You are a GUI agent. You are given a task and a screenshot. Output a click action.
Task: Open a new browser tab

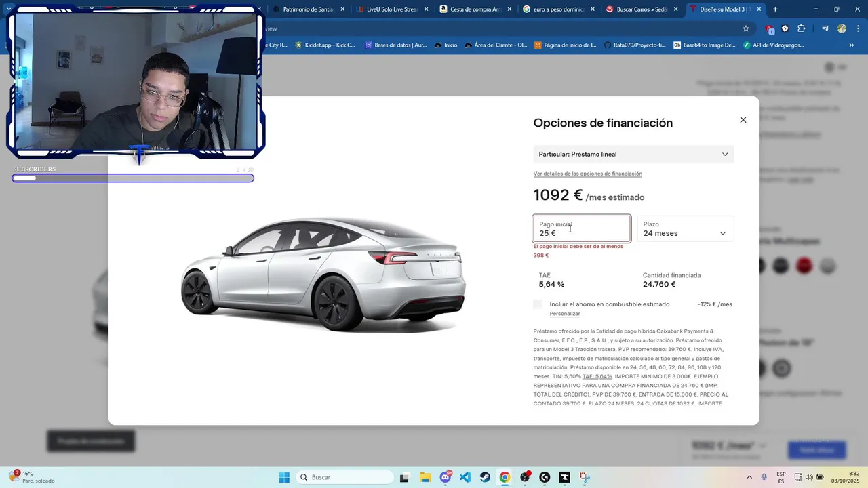[775, 9]
